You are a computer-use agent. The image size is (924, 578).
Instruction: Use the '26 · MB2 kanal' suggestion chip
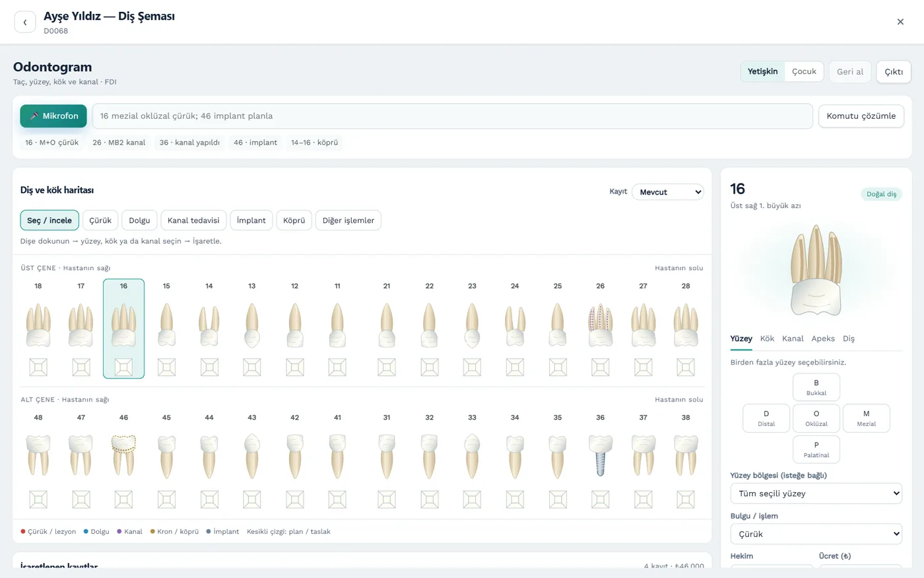119,143
